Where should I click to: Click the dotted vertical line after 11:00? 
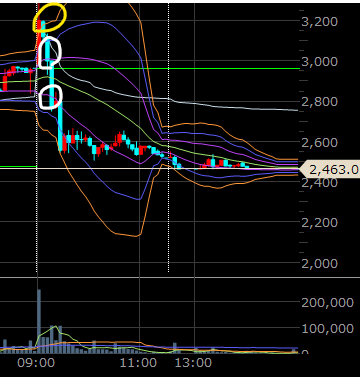[x=168, y=137]
